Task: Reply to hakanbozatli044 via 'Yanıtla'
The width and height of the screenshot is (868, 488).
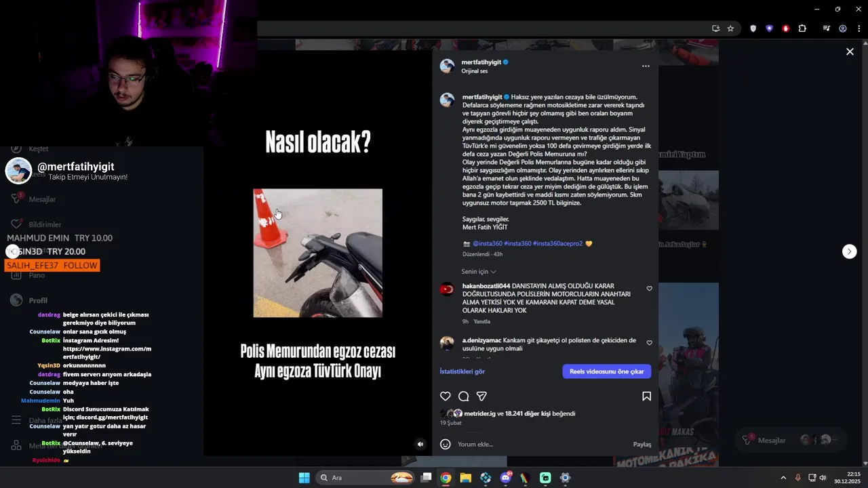Action: point(481,321)
